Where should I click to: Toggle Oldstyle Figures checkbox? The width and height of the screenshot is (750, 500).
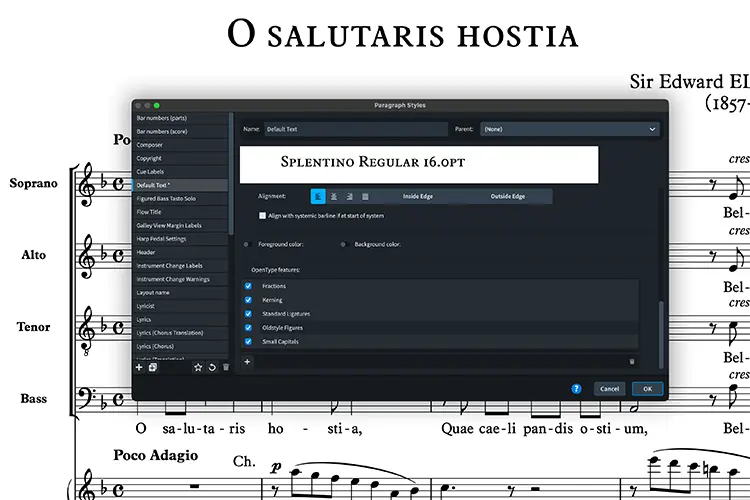248,328
